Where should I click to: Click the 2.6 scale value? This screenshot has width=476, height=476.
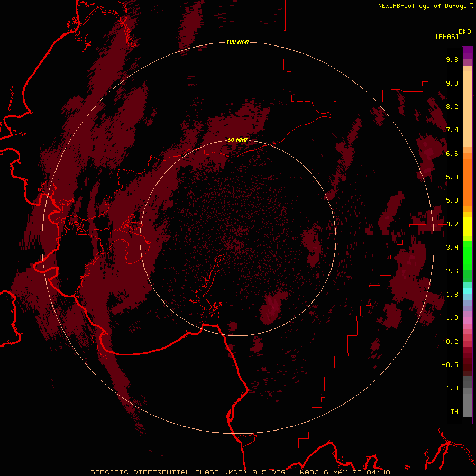point(452,271)
